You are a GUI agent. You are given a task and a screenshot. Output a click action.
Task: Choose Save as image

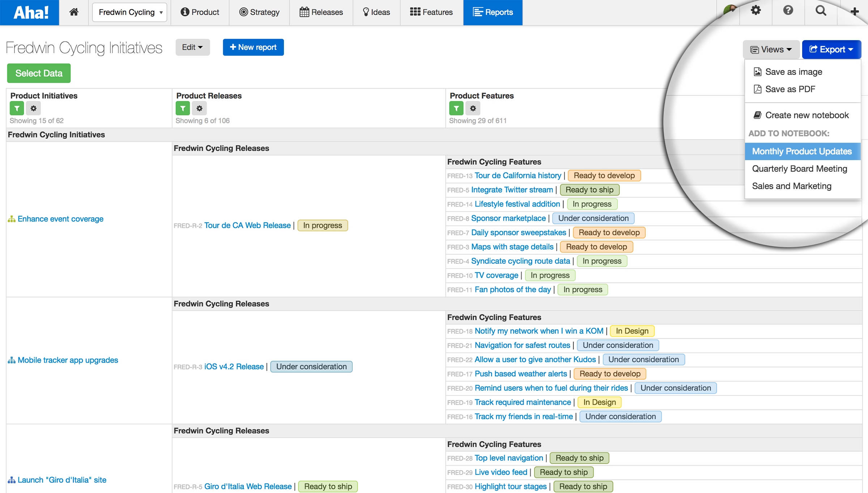tap(803, 72)
